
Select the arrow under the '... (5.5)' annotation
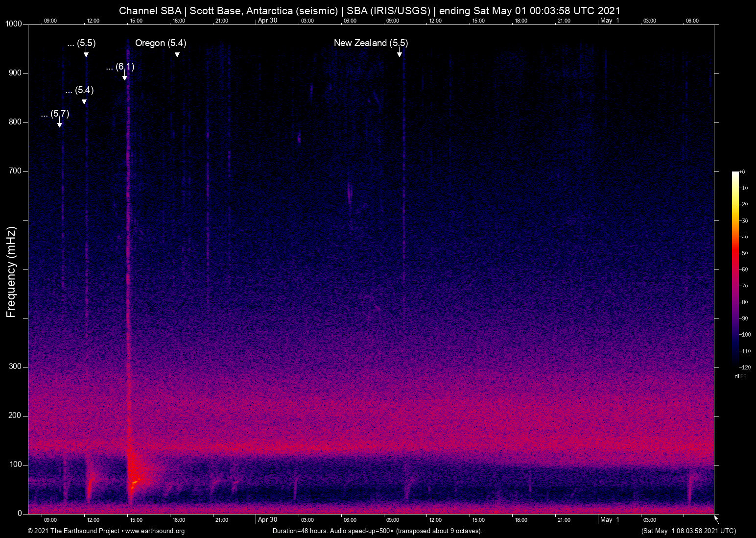pyautogui.click(x=86, y=53)
